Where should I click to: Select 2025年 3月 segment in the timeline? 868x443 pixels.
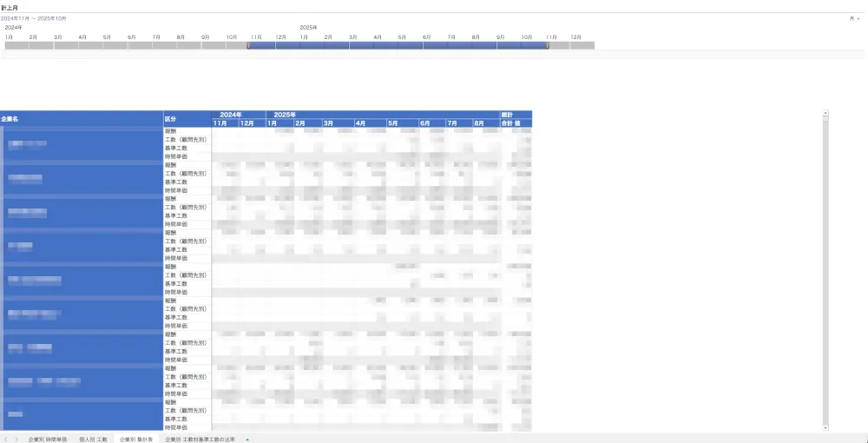point(361,45)
